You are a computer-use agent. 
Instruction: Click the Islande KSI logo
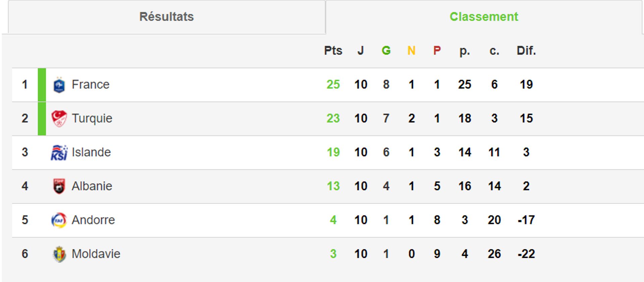coord(59,152)
